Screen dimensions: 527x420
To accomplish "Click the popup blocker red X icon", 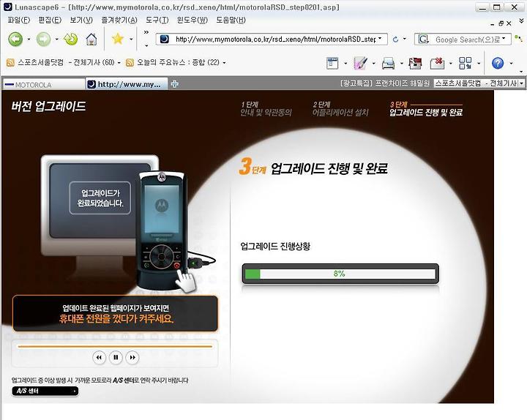I will pyautogui.click(x=437, y=63).
